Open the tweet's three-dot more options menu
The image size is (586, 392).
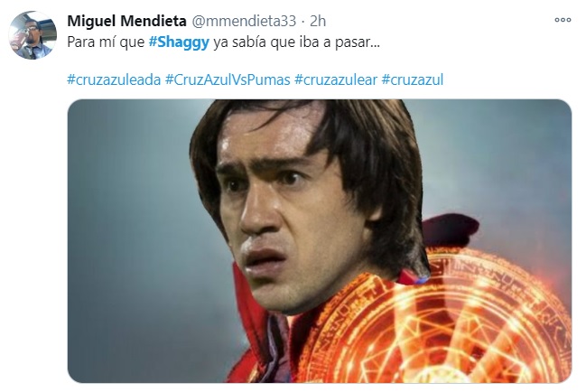pyautogui.click(x=563, y=20)
